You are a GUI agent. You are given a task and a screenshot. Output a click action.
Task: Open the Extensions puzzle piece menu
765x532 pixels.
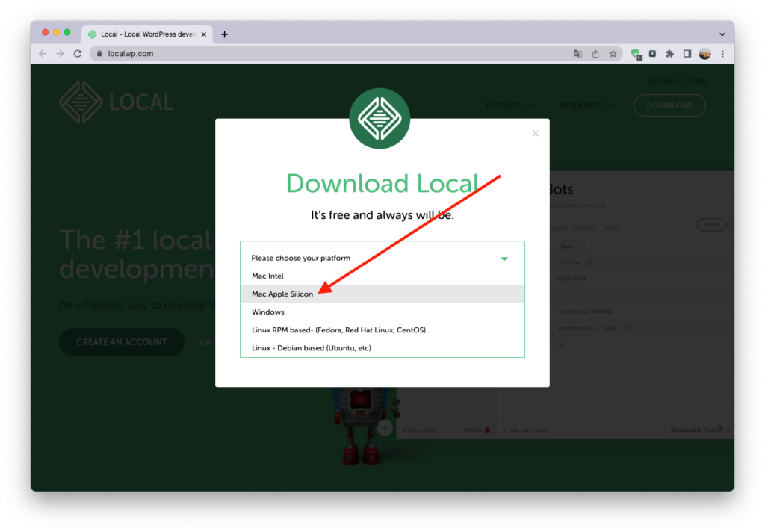pos(670,54)
